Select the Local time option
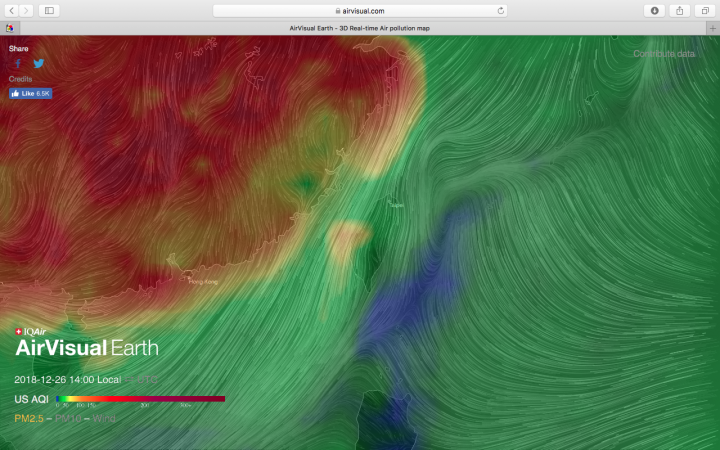This screenshot has height=450, width=720. tap(109, 380)
